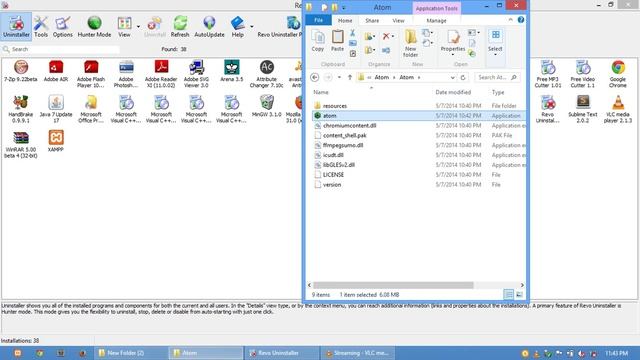
Task: Select XAMPP program icon
Action: coord(56,141)
